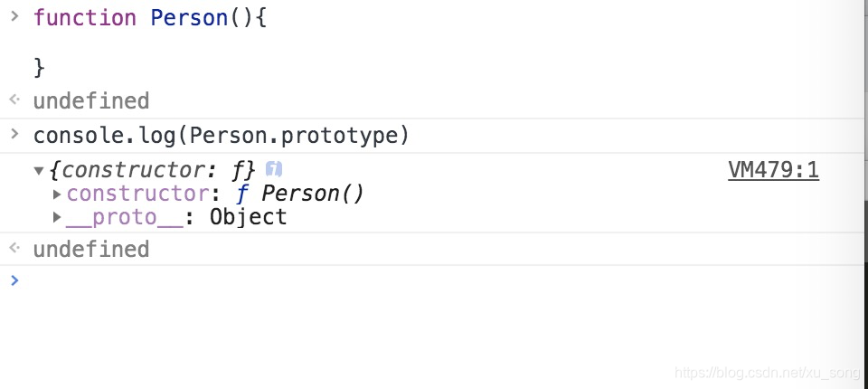
Task: Collapse the {constructor: f} object tree
Action: [x=39, y=171]
